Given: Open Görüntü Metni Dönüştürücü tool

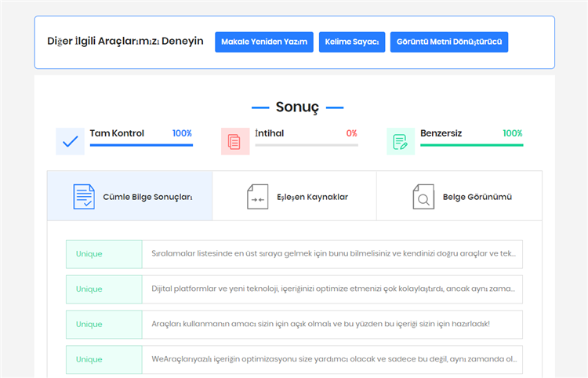Looking at the screenshot, I should tap(449, 42).
